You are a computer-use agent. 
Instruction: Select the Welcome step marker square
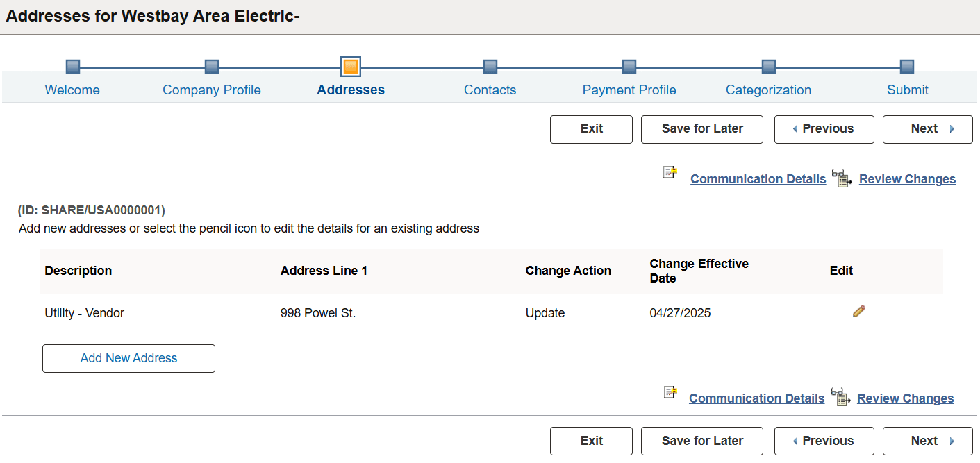coord(72,67)
